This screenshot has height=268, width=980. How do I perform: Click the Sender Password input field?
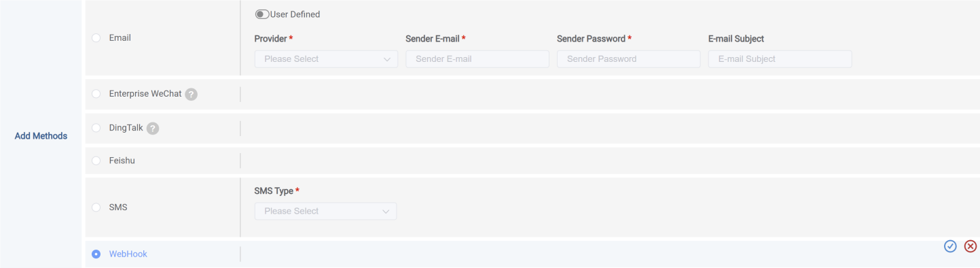pos(628,59)
